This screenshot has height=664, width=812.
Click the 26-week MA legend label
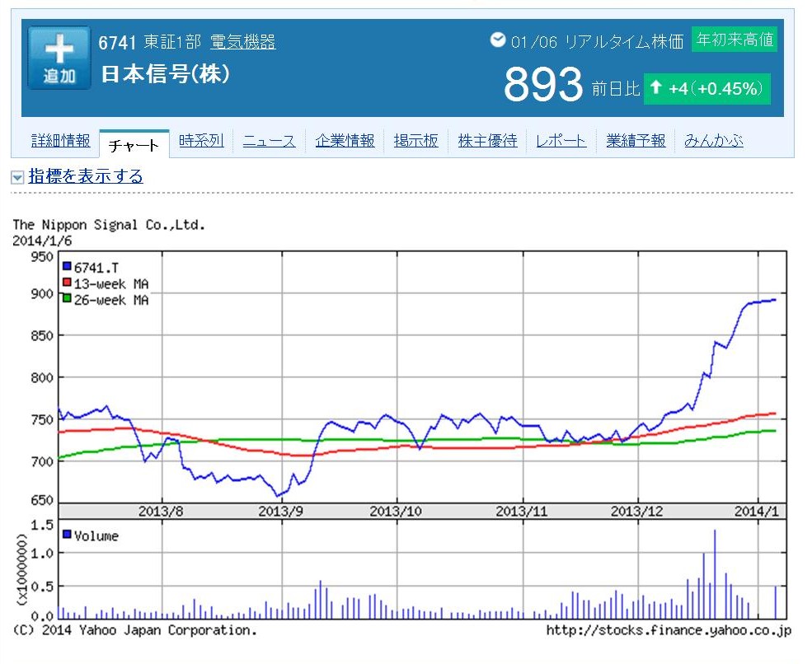point(111,300)
